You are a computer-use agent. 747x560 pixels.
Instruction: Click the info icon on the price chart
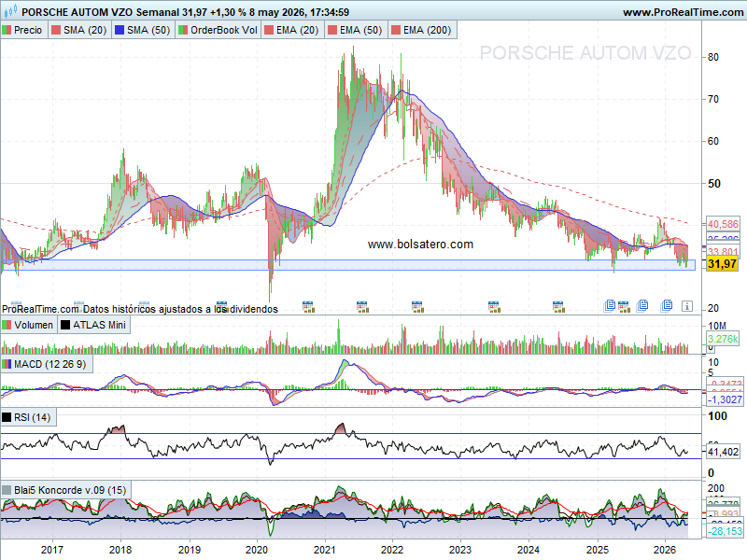(x=687, y=306)
